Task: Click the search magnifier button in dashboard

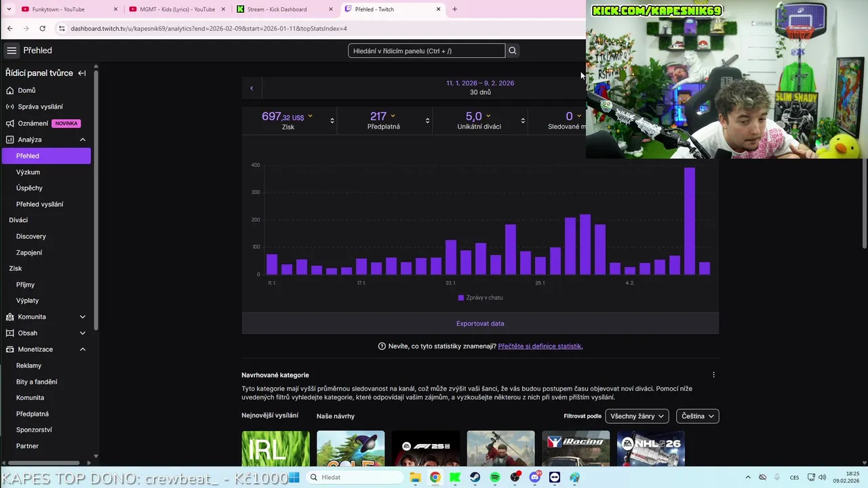Action: (513, 51)
